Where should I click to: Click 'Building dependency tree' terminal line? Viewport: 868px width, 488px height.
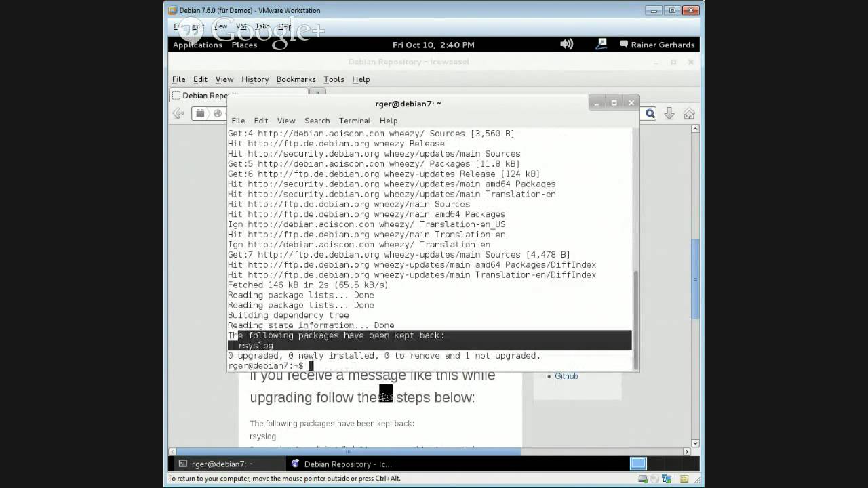point(288,315)
